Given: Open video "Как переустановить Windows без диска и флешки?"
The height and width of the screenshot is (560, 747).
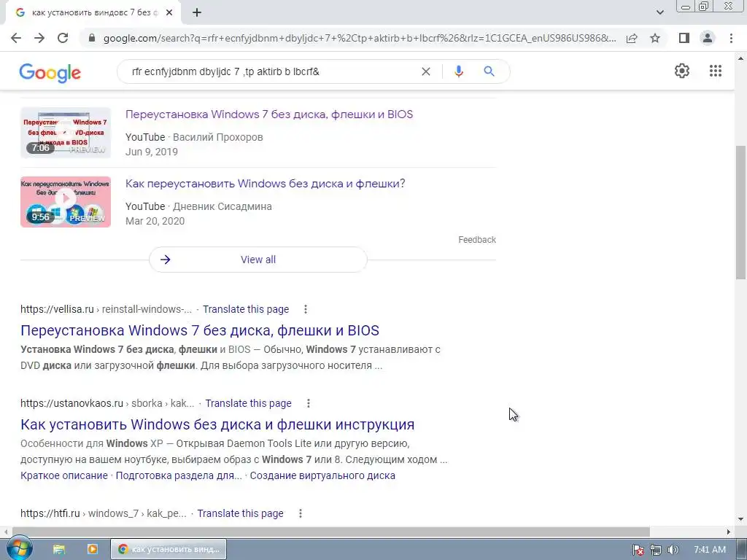Looking at the screenshot, I should tap(266, 184).
